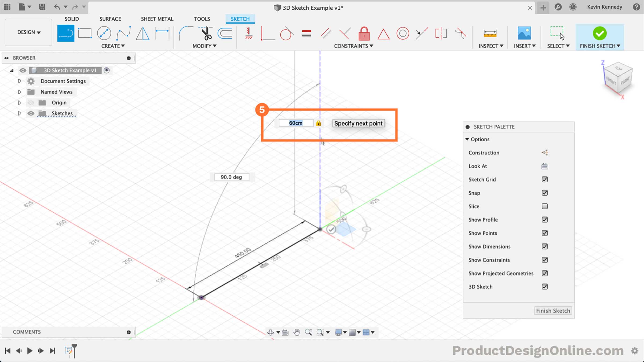This screenshot has height=362, width=644.
Task: Toggle the 3D Sketch checkbox on
Action: (544, 286)
